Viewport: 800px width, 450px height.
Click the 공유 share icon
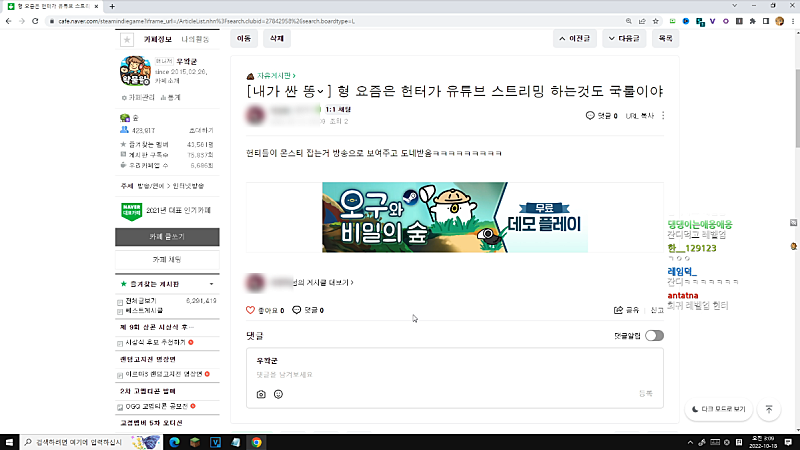pos(618,310)
